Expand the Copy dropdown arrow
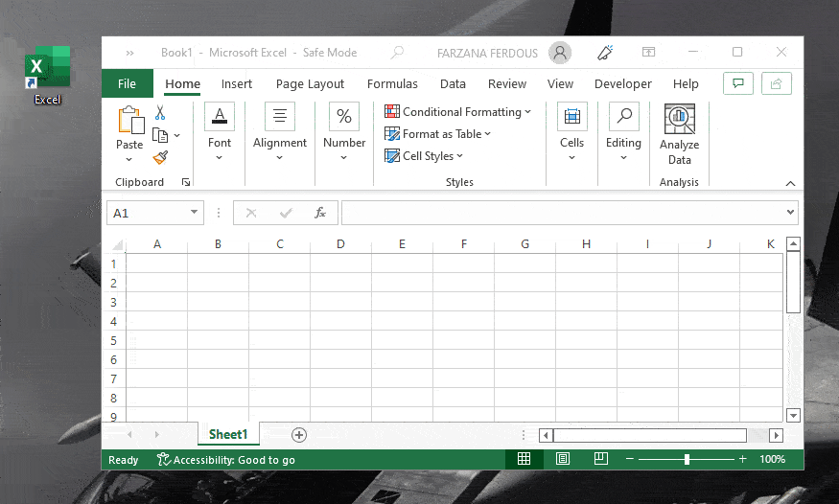The height and width of the screenshot is (504, 839). [x=177, y=136]
